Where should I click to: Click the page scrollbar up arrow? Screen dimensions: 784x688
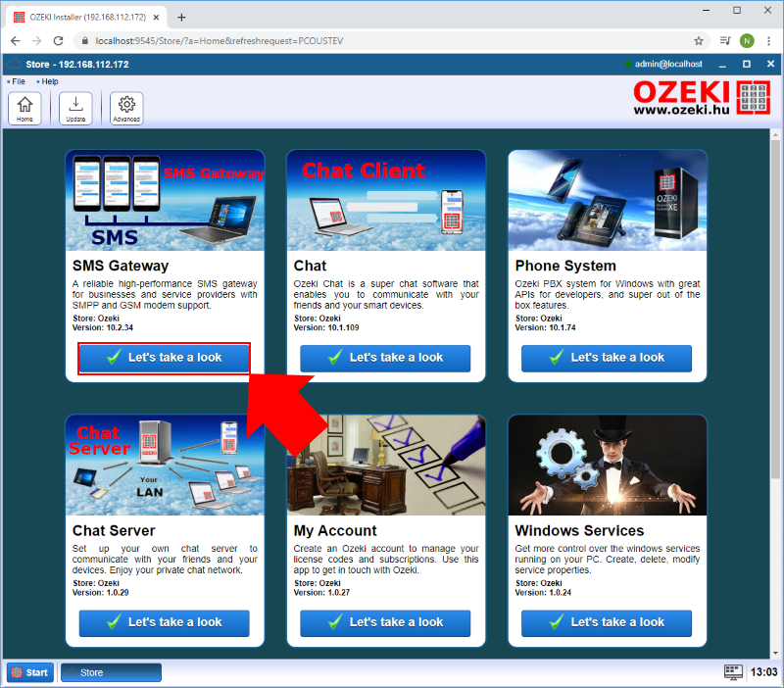click(x=775, y=135)
